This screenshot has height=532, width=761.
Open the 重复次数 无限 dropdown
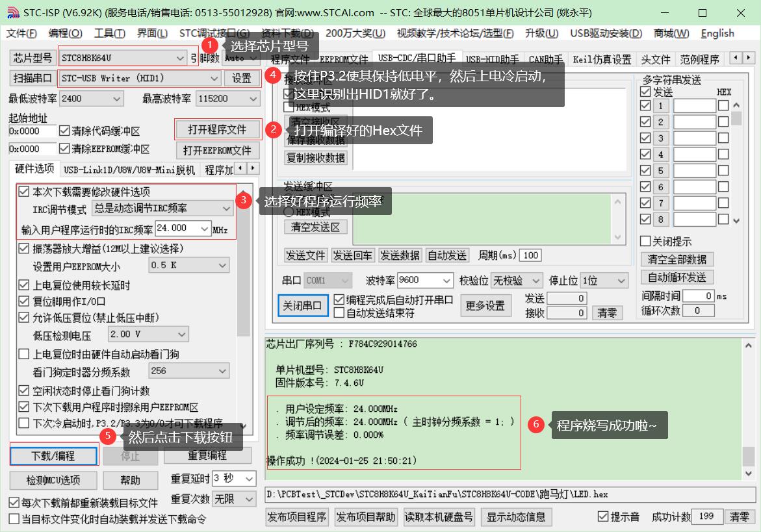(249, 498)
